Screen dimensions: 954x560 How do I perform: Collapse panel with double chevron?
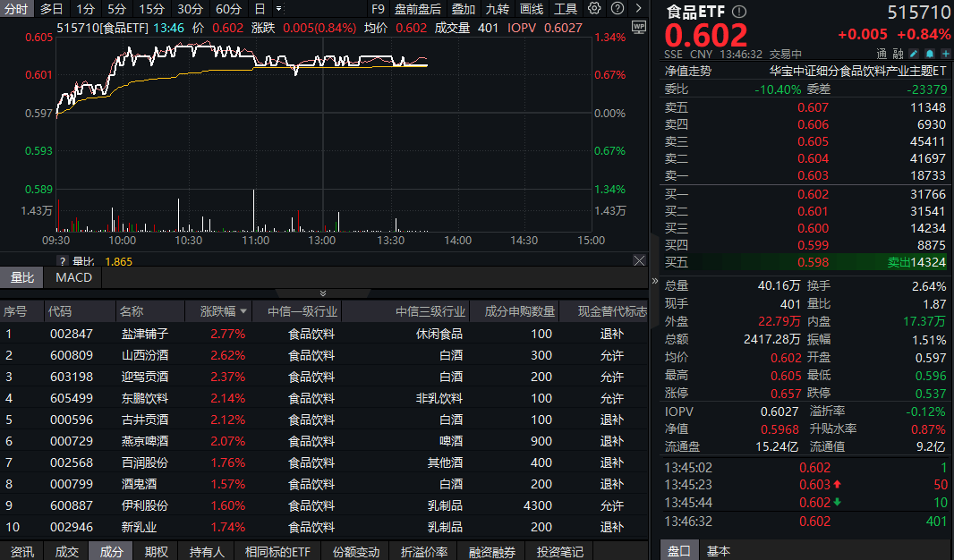[x=323, y=293]
